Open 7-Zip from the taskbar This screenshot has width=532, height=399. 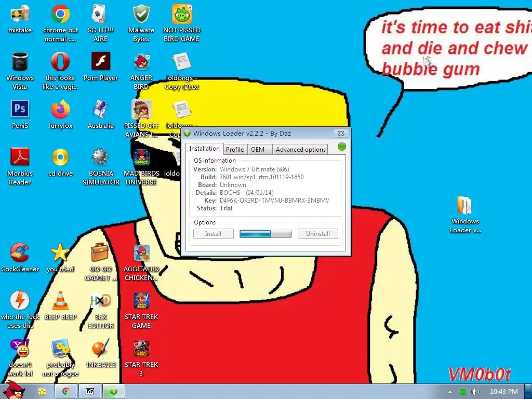pos(90,392)
